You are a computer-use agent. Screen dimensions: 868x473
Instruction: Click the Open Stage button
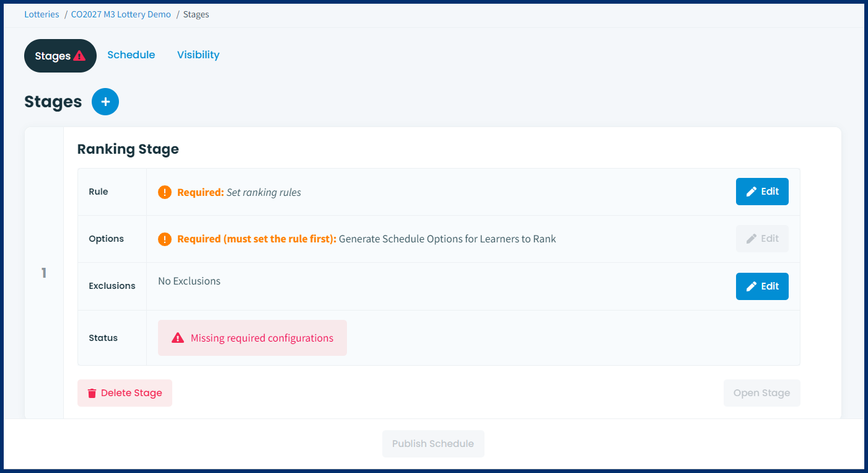(x=761, y=393)
